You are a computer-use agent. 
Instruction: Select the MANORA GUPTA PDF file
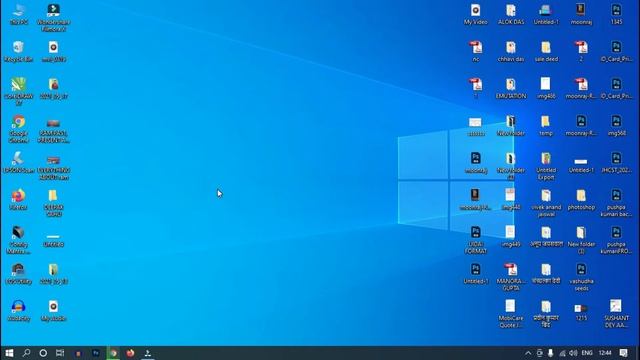click(x=511, y=277)
